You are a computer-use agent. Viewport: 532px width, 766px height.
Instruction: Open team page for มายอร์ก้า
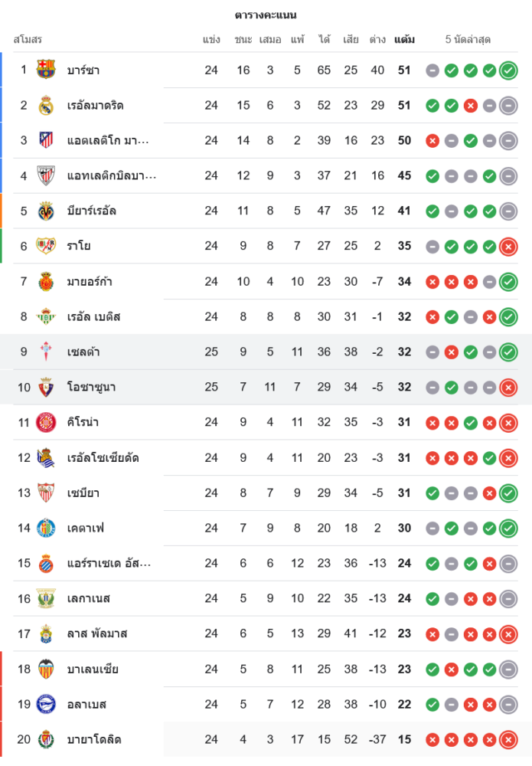90,281
